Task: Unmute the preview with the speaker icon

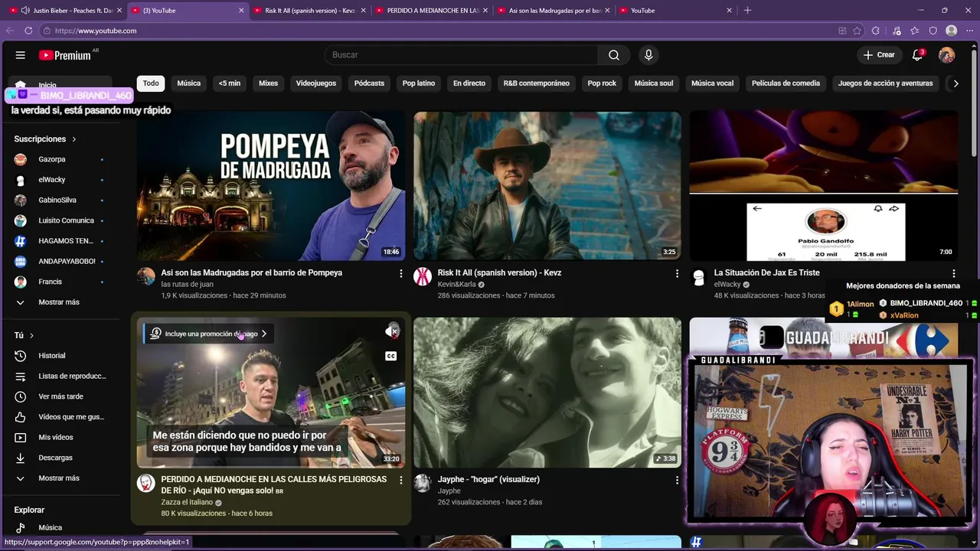Action: tap(391, 331)
